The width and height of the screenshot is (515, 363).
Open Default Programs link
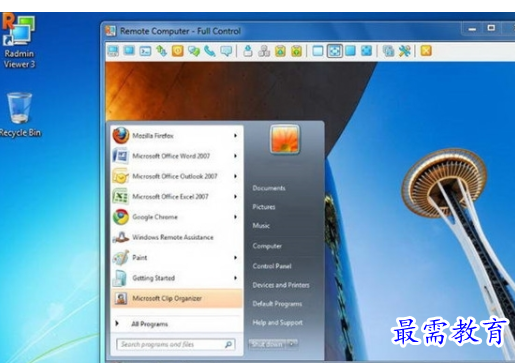coord(277,304)
